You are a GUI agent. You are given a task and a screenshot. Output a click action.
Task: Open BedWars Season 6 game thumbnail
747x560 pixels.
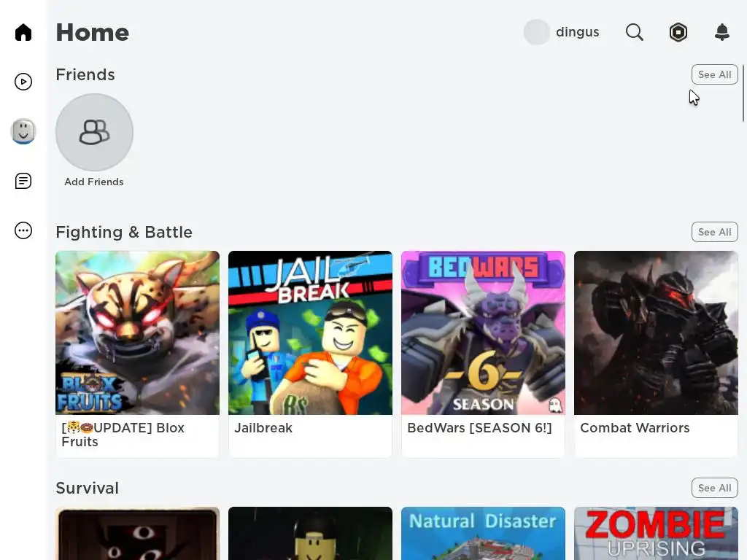pyautogui.click(x=484, y=332)
